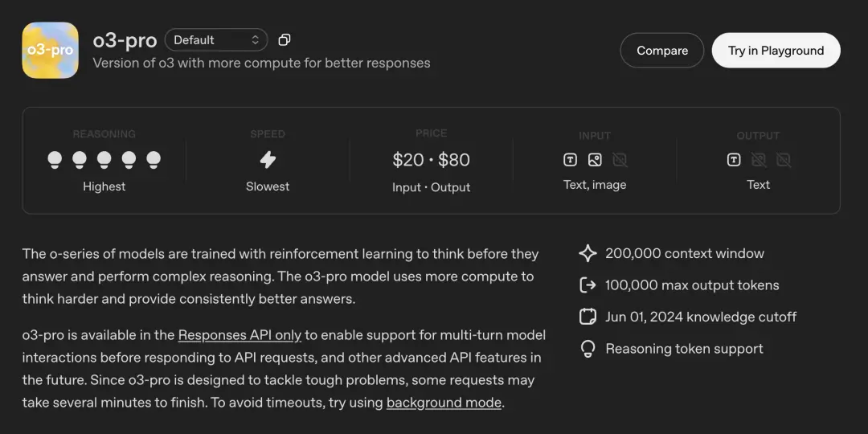Click the max output tokens arrow icon
The height and width of the screenshot is (434, 868).
pyautogui.click(x=588, y=285)
